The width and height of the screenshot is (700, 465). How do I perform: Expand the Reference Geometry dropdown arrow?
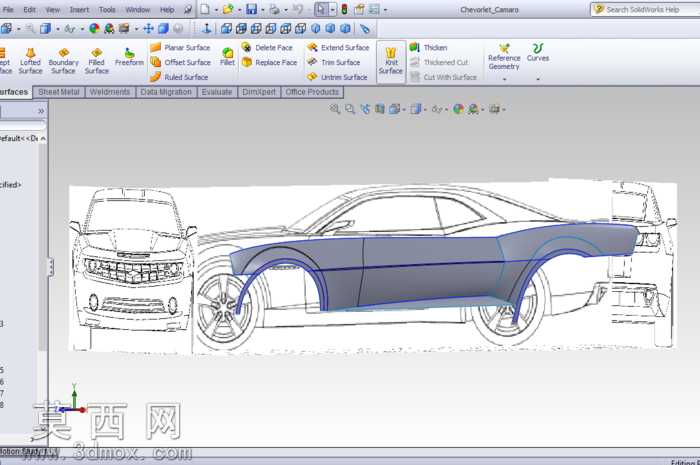pos(504,79)
